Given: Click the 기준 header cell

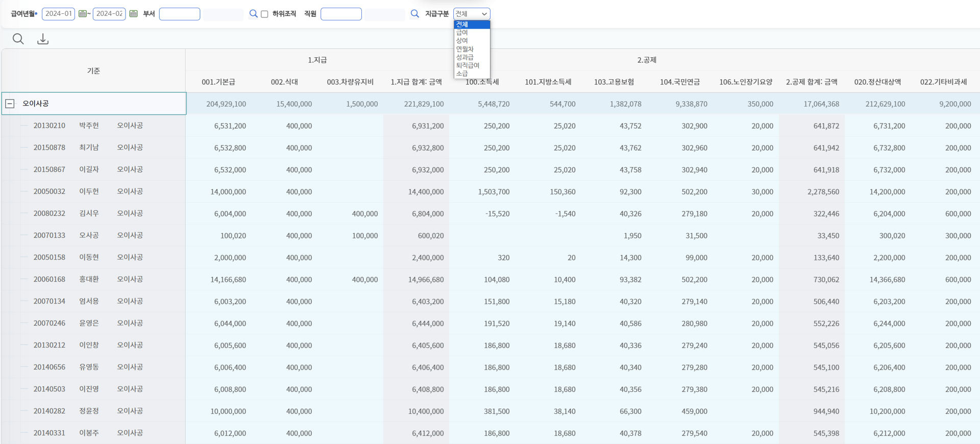Looking at the screenshot, I should click(93, 71).
